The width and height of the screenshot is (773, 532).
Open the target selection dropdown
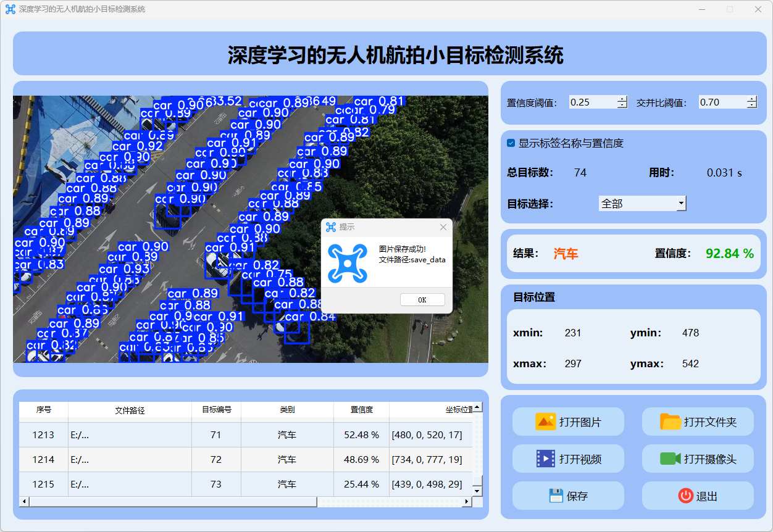[681, 203]
